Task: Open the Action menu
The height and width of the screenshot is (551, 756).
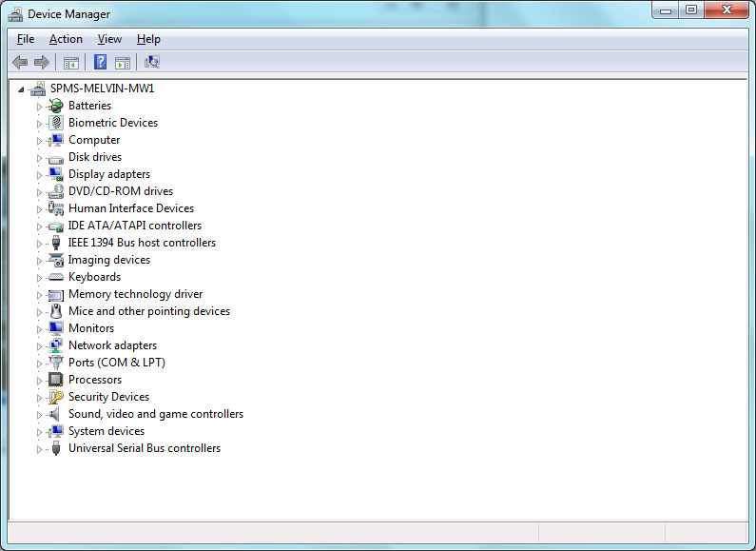Action: [66, 39]
